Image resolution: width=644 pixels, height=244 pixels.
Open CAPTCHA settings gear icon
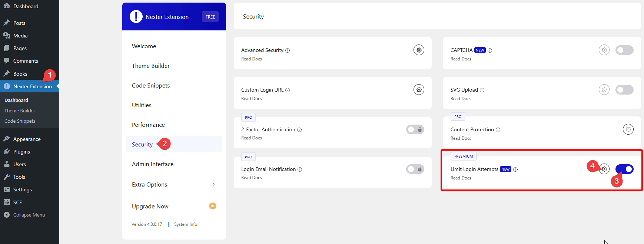[x=604, y=50]
